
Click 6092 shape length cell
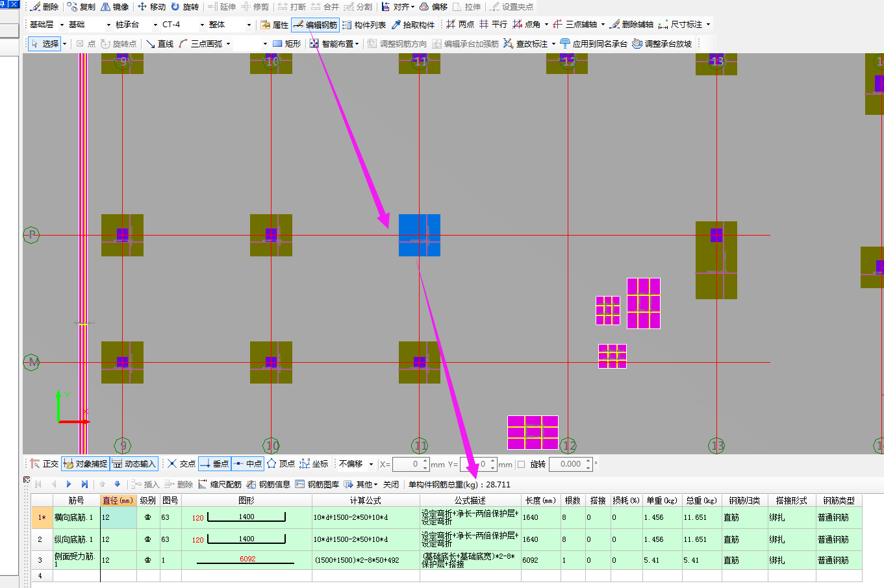(247, 559)
